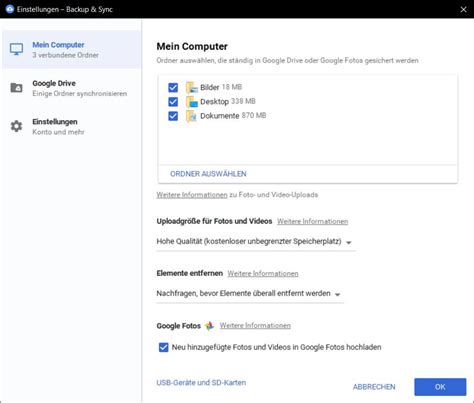Click the gear icon next to Einstellungen

point(16,126)
